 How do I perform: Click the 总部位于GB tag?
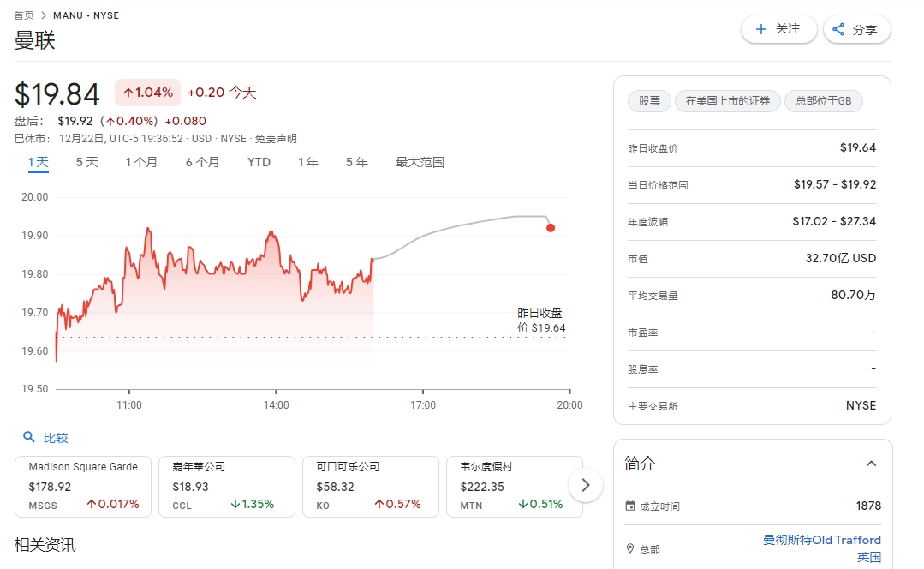pyautogui.click(x=823, y=101)
